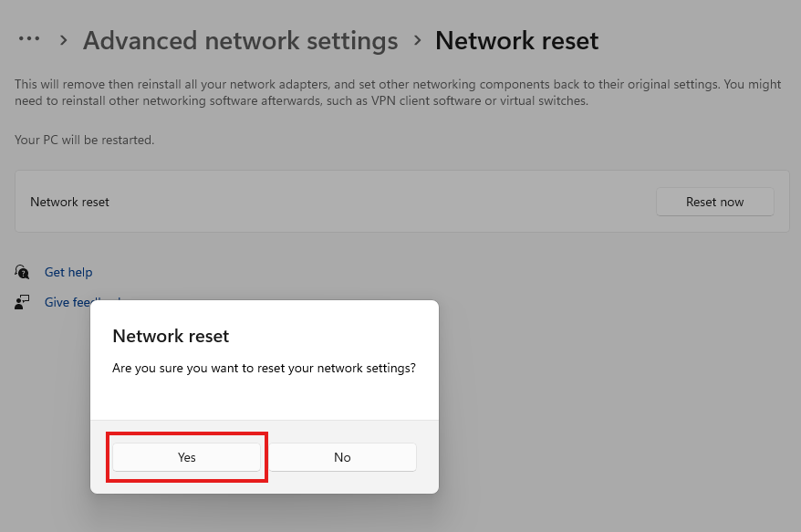Click the chevron after the ellipsis breadcrumb
Viewport: 801px width, 532px height.
coord(63,40)
